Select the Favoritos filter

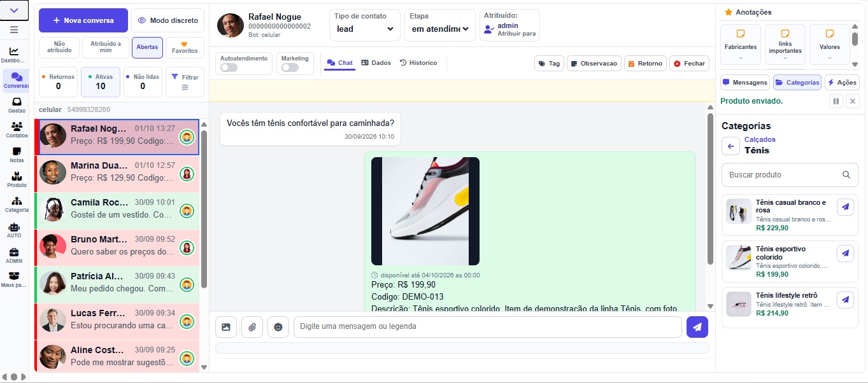[185, 48]
